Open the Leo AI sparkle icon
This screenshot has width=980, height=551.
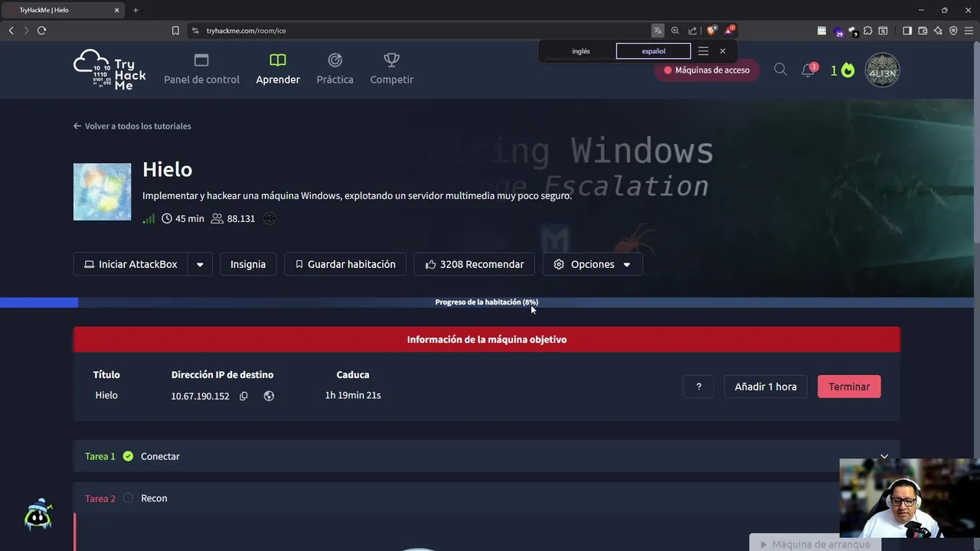tap(938, 31)
